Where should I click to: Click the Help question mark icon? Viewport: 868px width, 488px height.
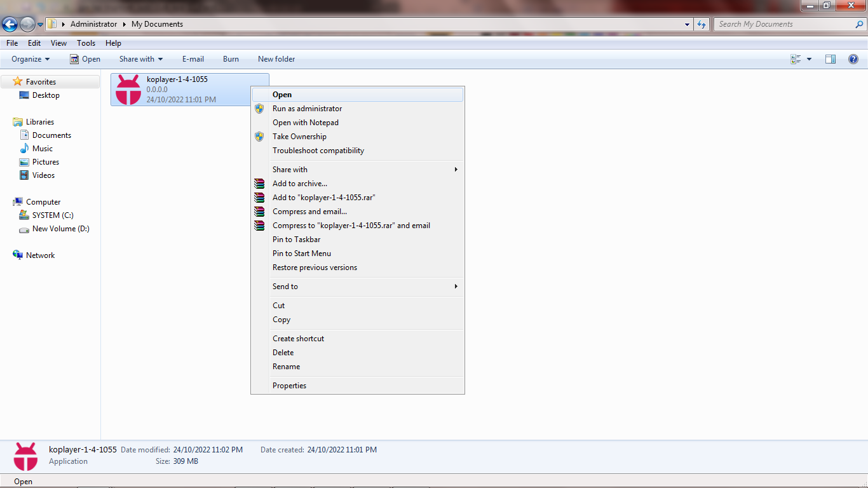pos(853,59)
